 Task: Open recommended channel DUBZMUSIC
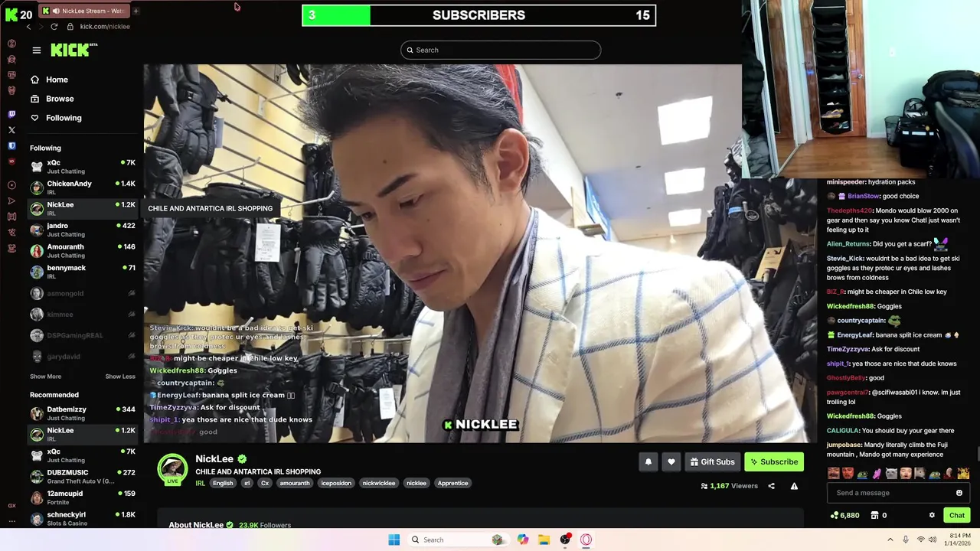[83, 476]
